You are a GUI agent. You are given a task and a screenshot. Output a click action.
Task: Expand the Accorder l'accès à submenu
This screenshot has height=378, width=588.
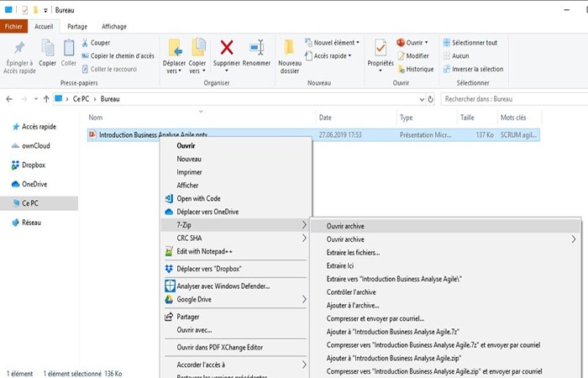click(x=235, y=365)
